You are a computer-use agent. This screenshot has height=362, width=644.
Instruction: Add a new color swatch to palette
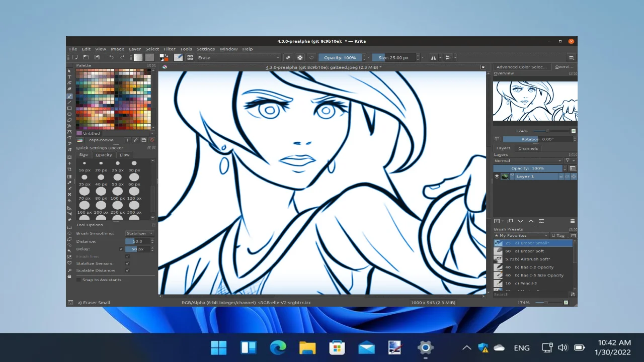(127, 140)
